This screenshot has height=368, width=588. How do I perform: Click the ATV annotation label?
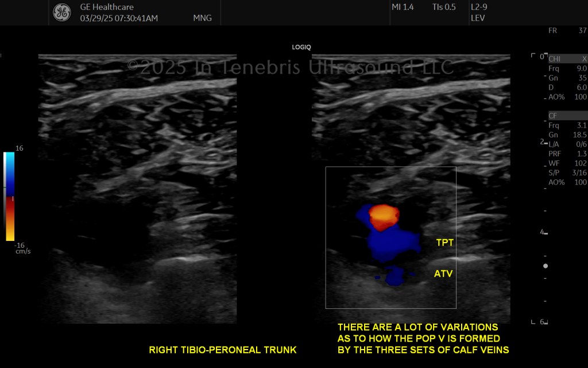pos(443,274)
